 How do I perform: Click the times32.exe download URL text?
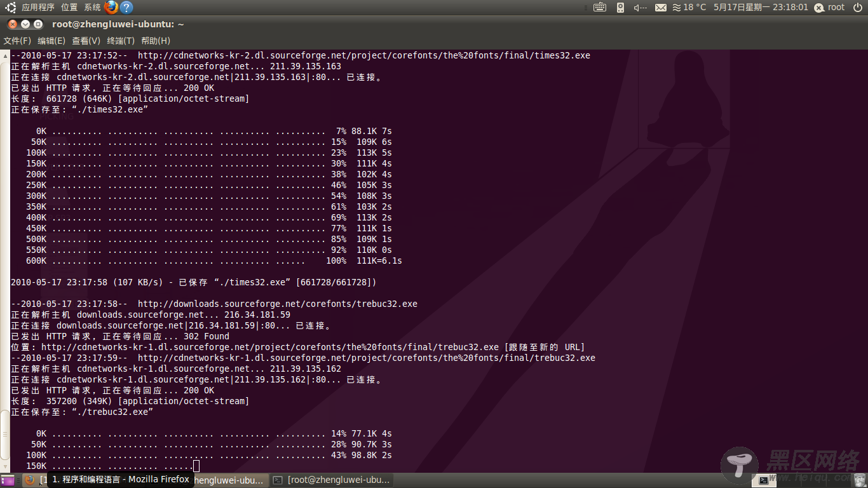(x=364, y=55)
